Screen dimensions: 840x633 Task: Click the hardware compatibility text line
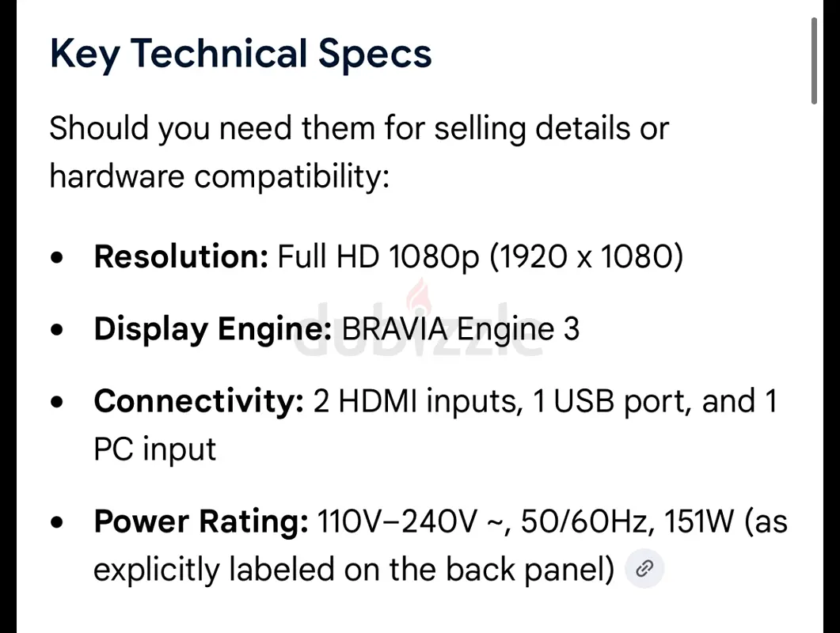[219, 176]
